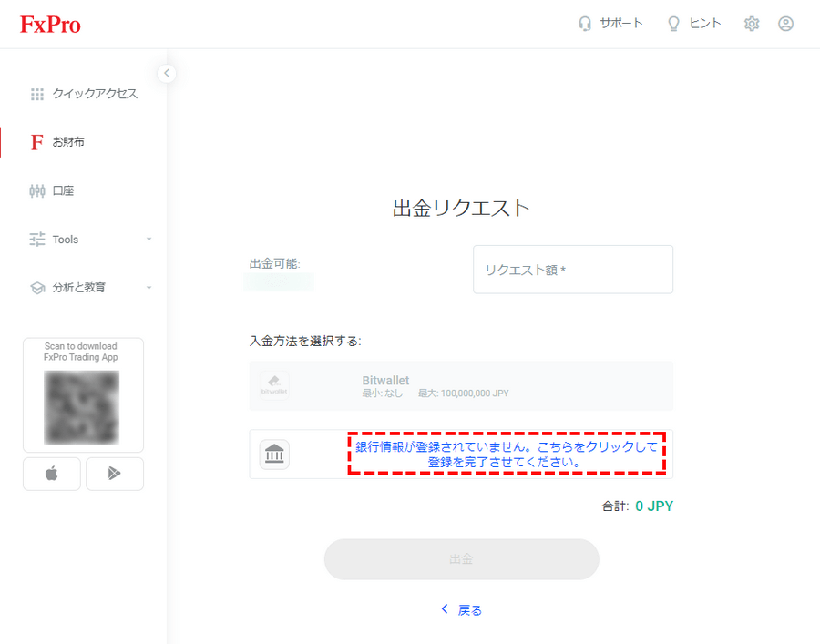The width and height of the screenshot is (820, 644).
Task: Open 分析と教育 sidebar label
Action: pos(79,288)
